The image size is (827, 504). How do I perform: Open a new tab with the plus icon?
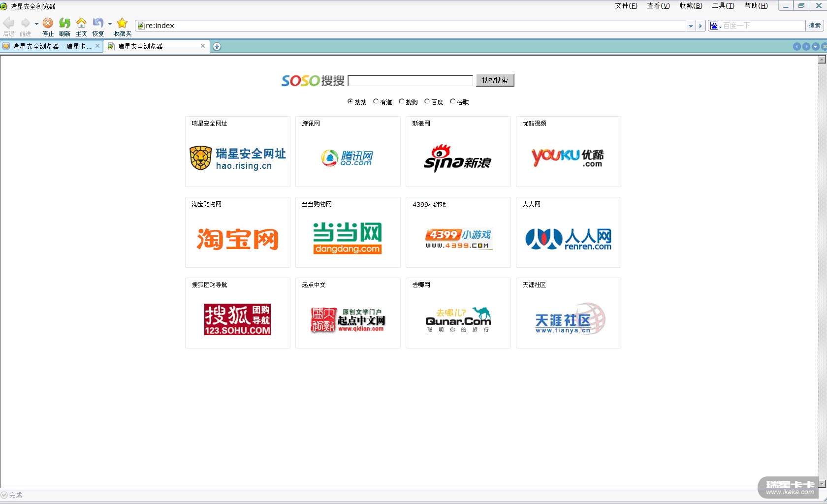click(x=217, y=46)
